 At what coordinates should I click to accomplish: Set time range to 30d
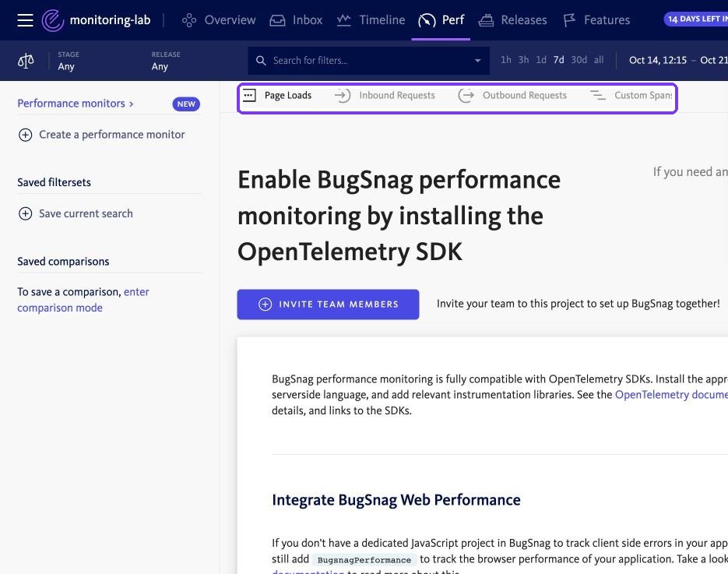click(x=579, y=60)
